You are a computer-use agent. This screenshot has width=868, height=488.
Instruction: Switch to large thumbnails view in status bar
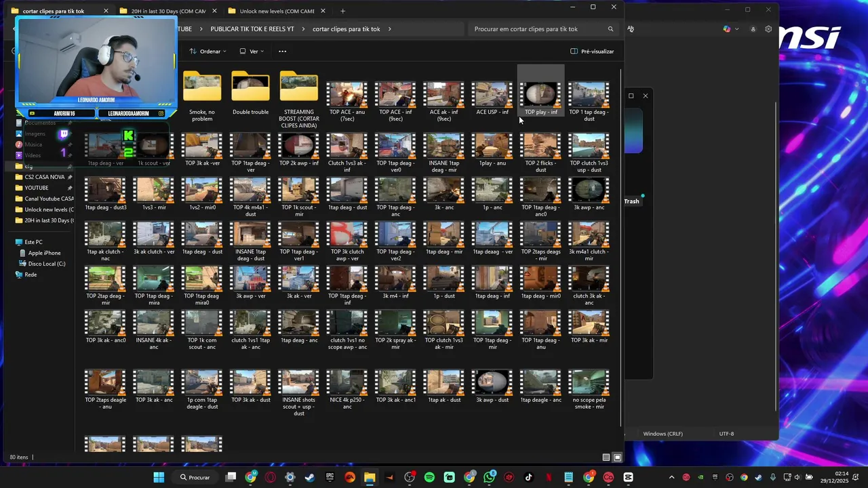coord(617,457)
